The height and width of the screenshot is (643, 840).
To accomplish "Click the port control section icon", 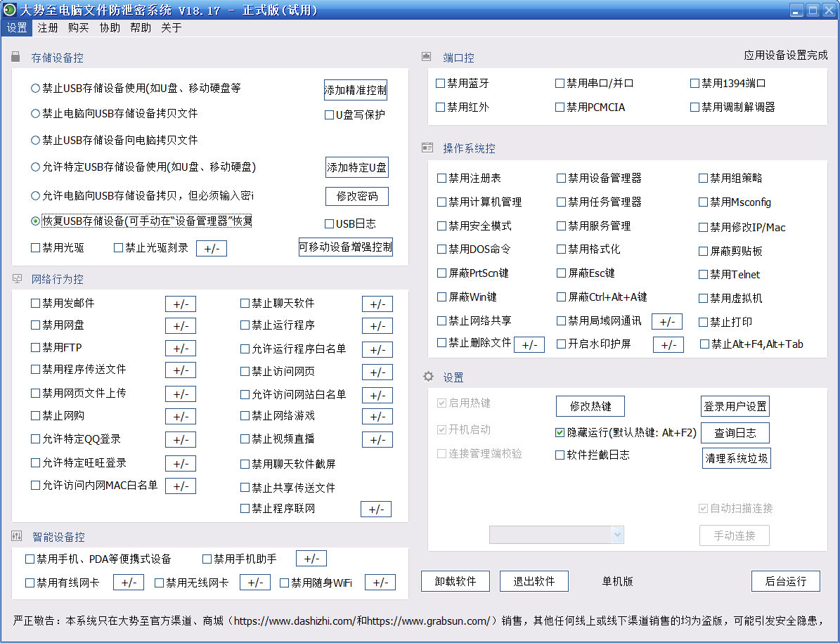I will click(426, 57).
